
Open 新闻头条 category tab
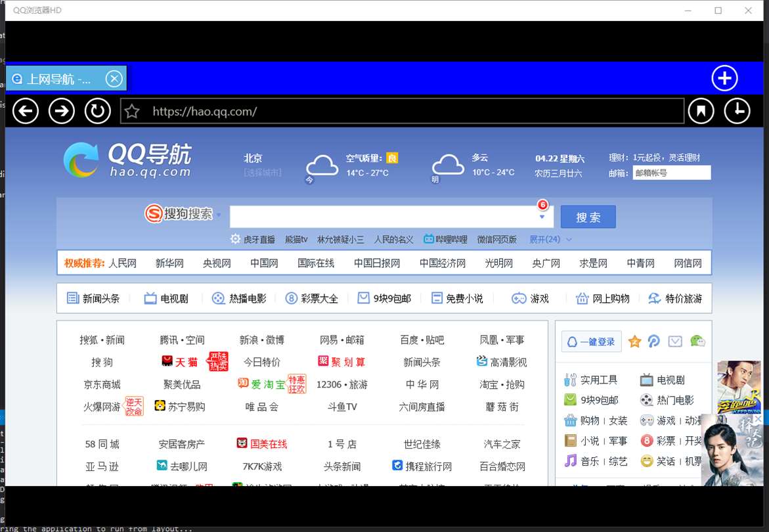(93, 298)
